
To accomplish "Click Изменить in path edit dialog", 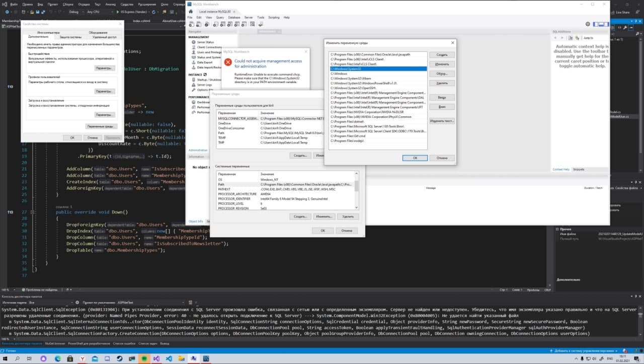I will tap(442, 64).
